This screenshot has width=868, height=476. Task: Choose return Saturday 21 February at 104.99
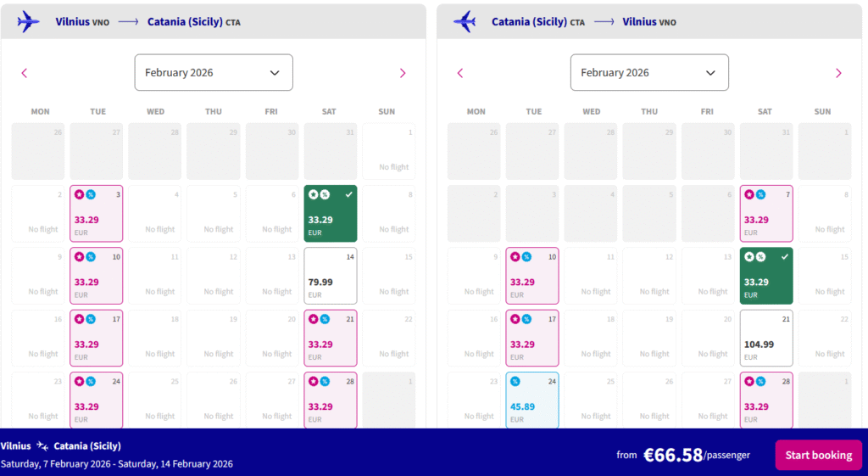click(x=766, y=338)
